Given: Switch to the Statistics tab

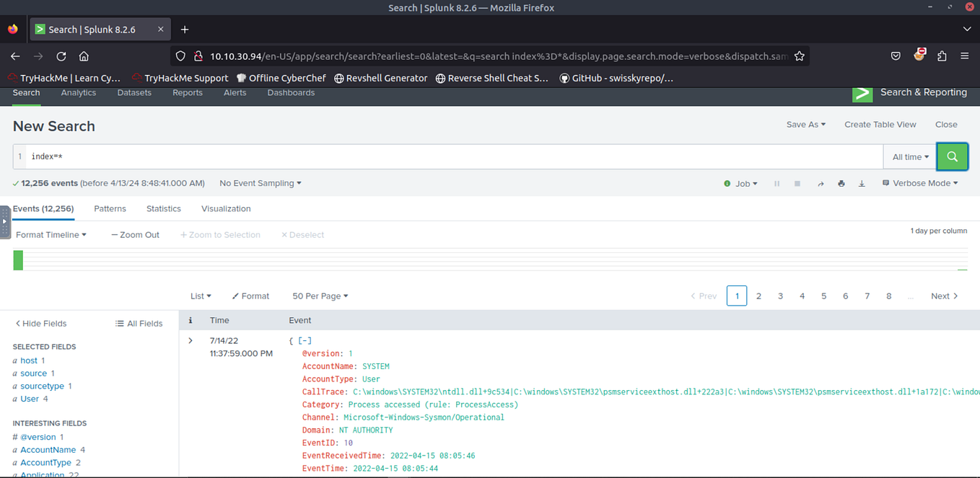Looking at the screenshot, I should [163, 208].
